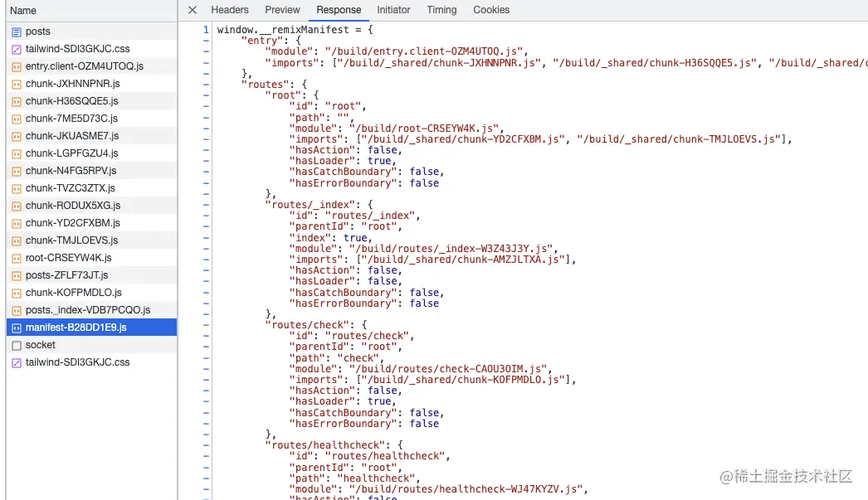
Task: Click the "/build/root-CRSEYW4K.js" module string
Action: tap(423, 129)
